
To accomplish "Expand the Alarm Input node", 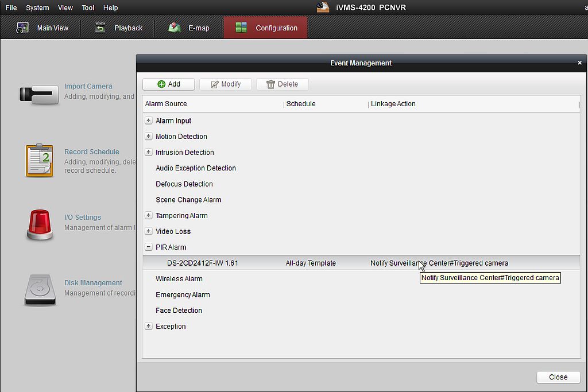I will [x=149, y=121].
